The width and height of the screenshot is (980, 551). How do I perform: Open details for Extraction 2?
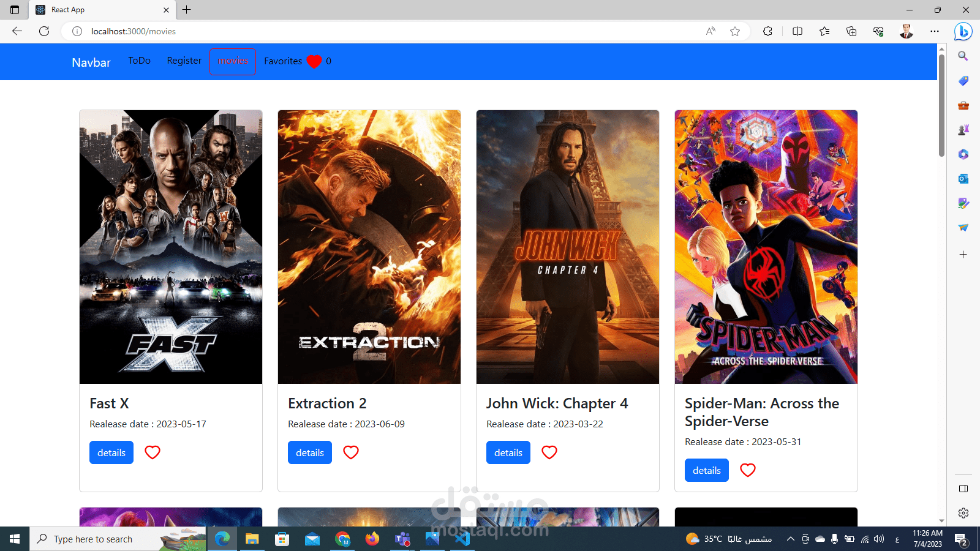coord(310,452)
